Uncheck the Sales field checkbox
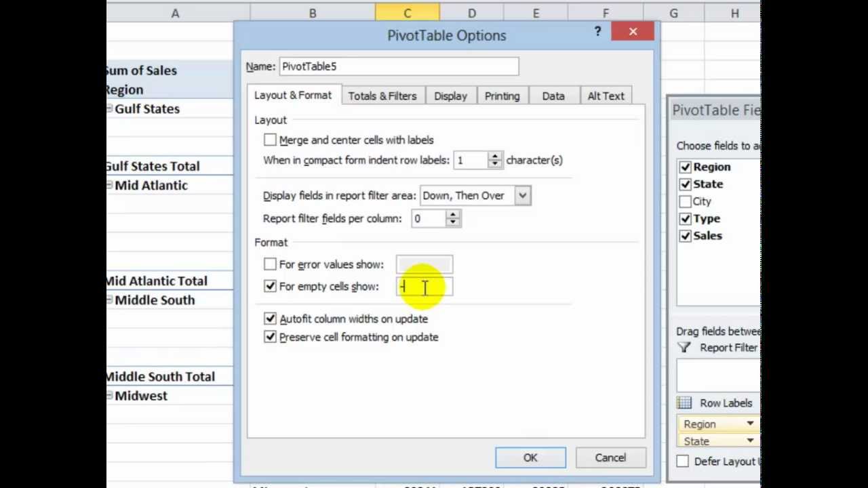The width and height of the screenshot is (868, 488). 685,236
